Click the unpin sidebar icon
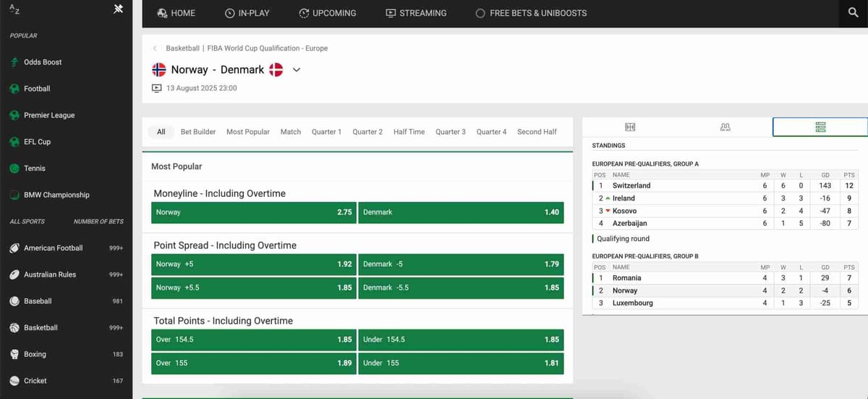This screenshot has width=868, height=399. pos(119,9)
